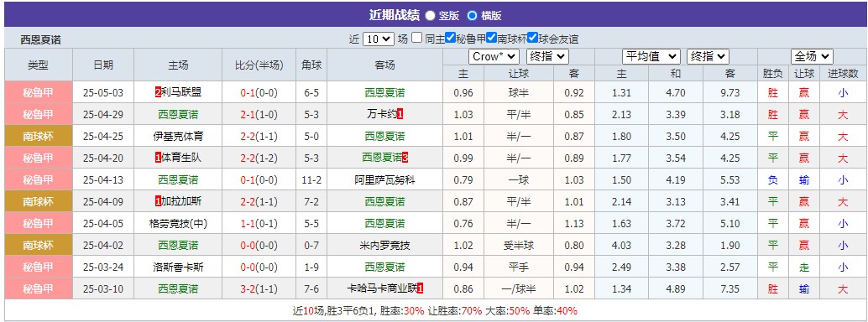Click score 1-1(0-1) on 25-04-05 row
The image size is (868, 322).
click(x=259, y=224)
